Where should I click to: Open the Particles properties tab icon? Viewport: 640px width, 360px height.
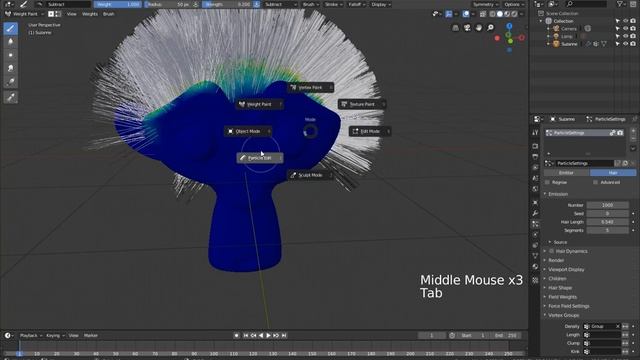coord(536,224)
